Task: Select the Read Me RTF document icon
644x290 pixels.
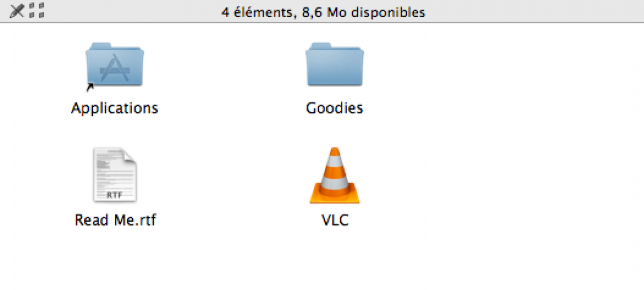Action: point(115,175)
